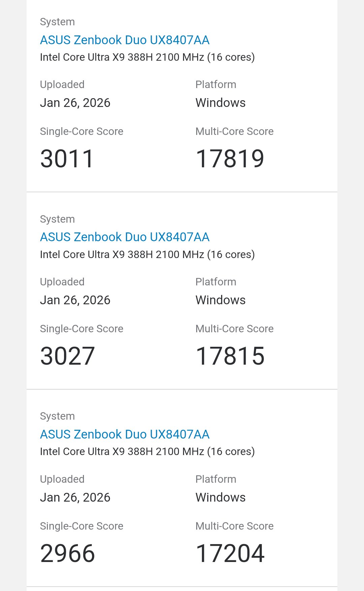This screenshot has width=364, height=591.
Task: Click the upload date in the 3027 result
Action: [75, 300]
